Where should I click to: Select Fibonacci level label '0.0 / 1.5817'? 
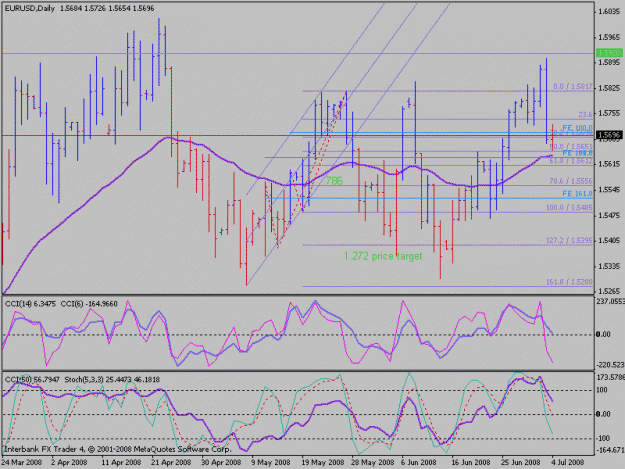pyautogui.click(x=573, y=86)
